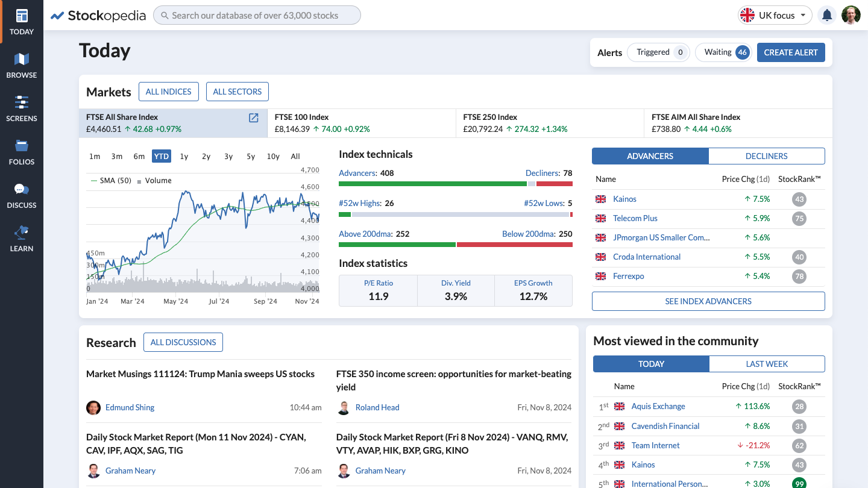This screenshot has width=868, height=488.
Task: Open FTSE All Share Index in new window icon
Action: [254, 117]
